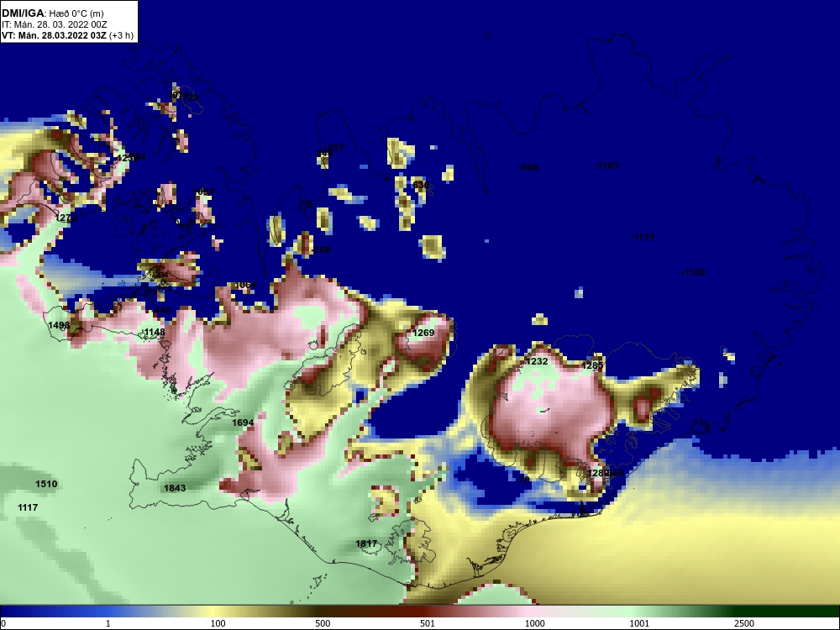This screenshot has width=840, height=630.
Task: Click the map value -1131
Action: click(x=643, y=238)
